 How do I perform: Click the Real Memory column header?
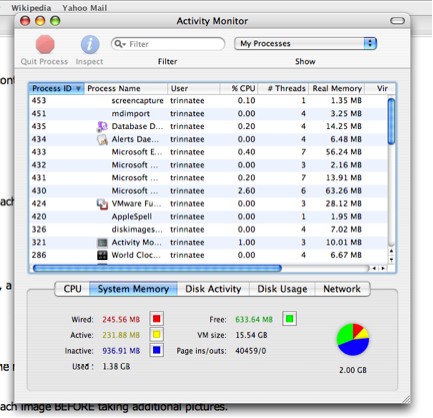click(337, 88)
